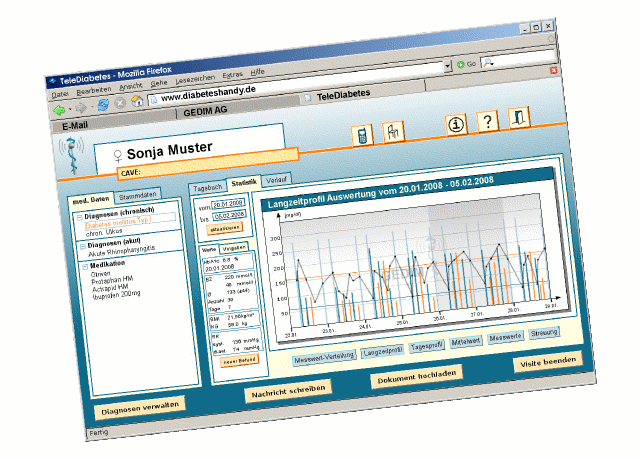Click Visite beenden button
Viewport: 640px width, 459px height.
click(548, 362)
